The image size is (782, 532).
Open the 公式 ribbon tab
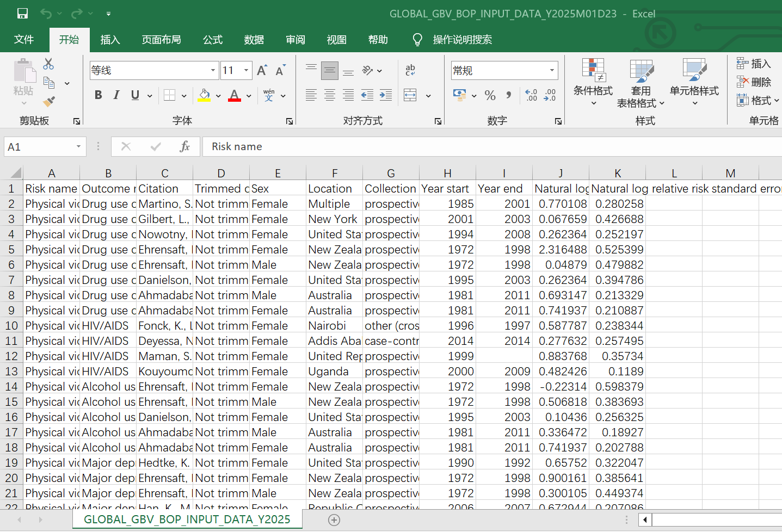tap(212, 40)
